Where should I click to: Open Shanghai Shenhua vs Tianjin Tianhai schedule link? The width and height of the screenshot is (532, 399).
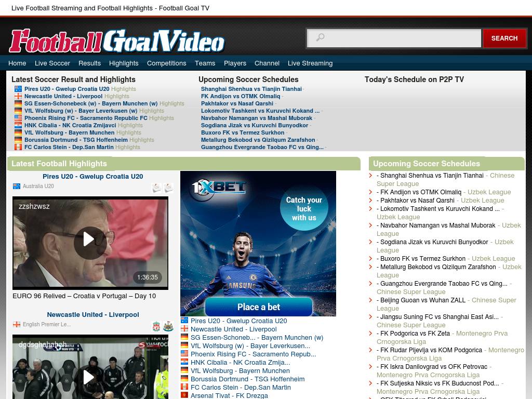251,89
